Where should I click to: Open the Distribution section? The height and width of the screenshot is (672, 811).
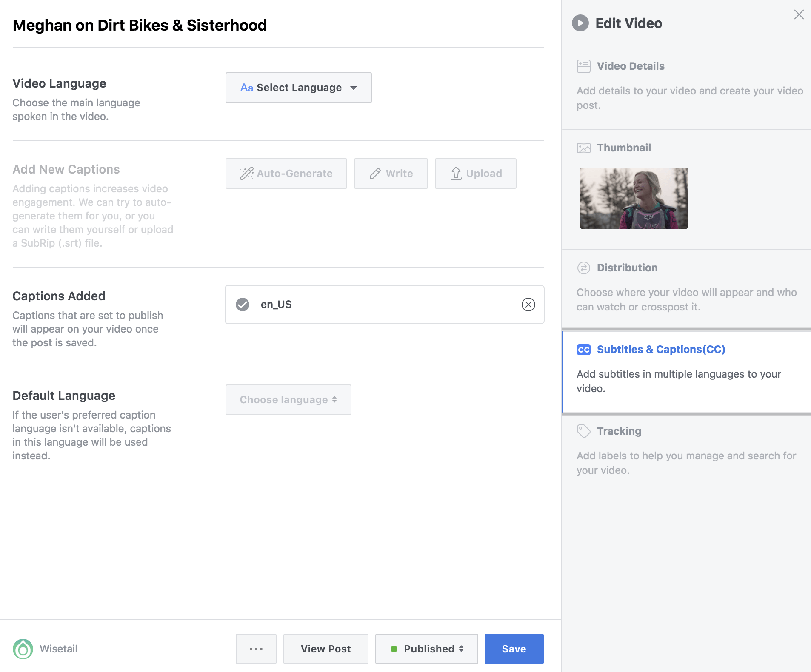[627, 268]
